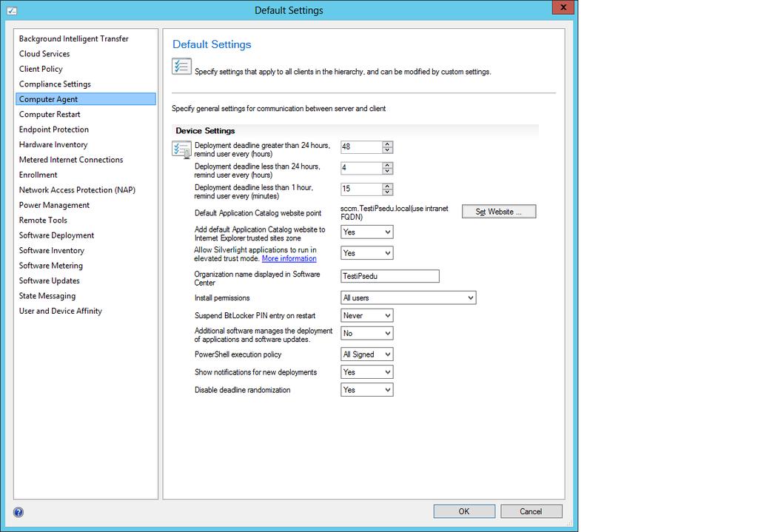Image resolution: width=758 pixels, height=532 pixels.
Task: Click the help question mark icon
Action: coord(19,512)
